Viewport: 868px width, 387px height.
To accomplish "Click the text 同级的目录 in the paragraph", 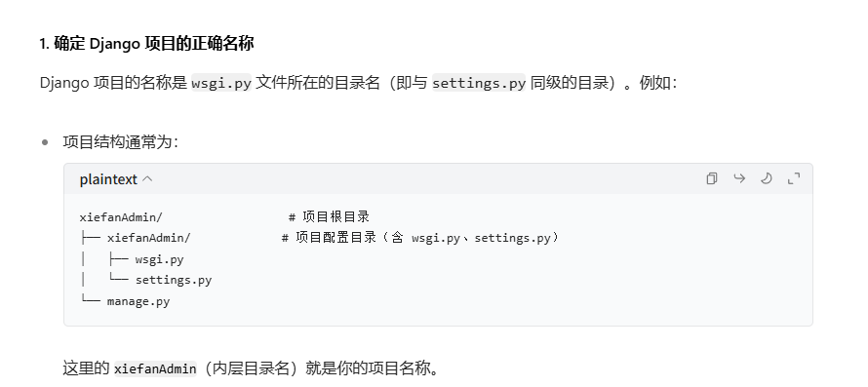I will (x=572, y=83).
